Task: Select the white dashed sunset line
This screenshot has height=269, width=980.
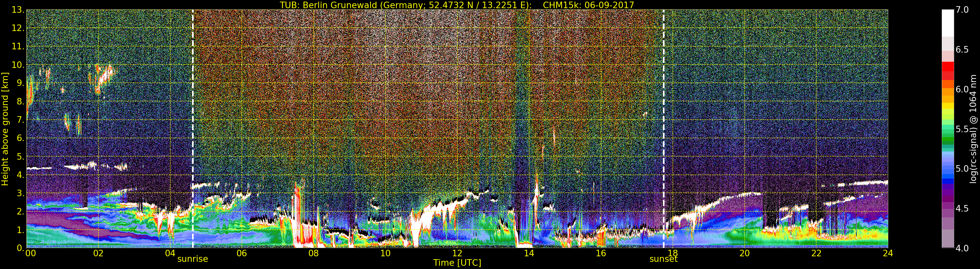Action: point(664,129)
